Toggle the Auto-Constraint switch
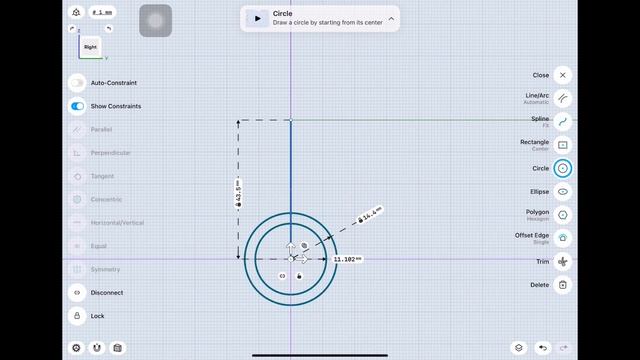640x360 pixels. 77,83
